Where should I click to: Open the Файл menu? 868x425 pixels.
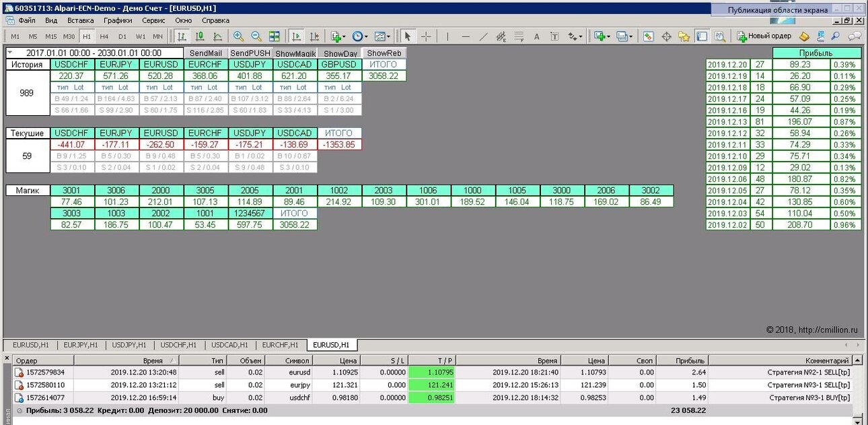(26, 20)
